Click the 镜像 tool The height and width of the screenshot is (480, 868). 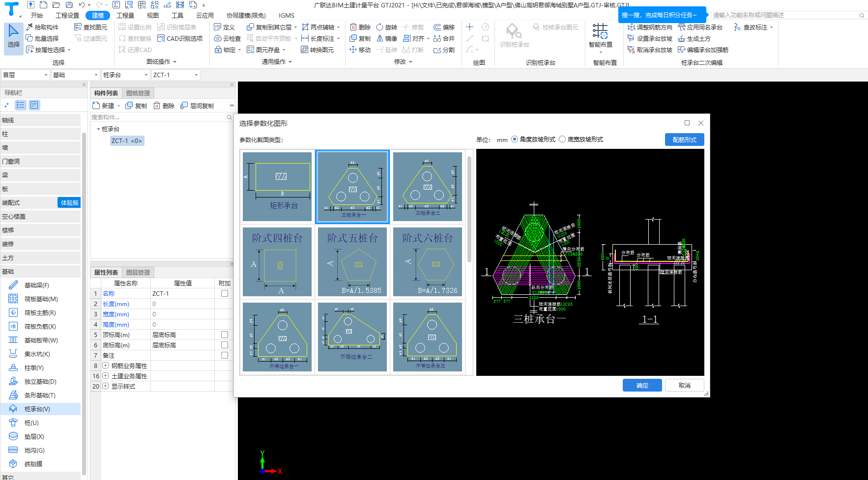click(x=386, y=38)
